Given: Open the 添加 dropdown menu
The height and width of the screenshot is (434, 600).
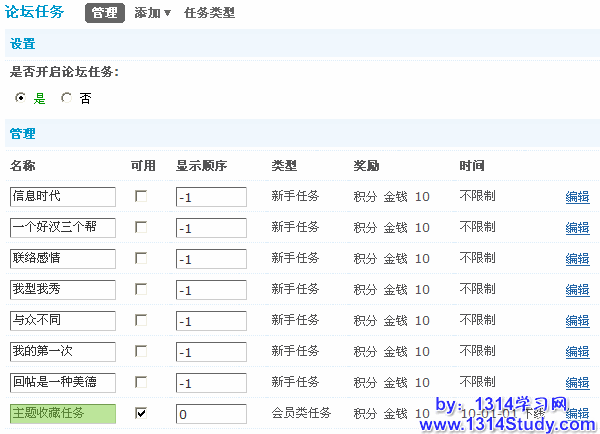Looking at the screenshot, I should pyautogui.click(x=152, y=13).
